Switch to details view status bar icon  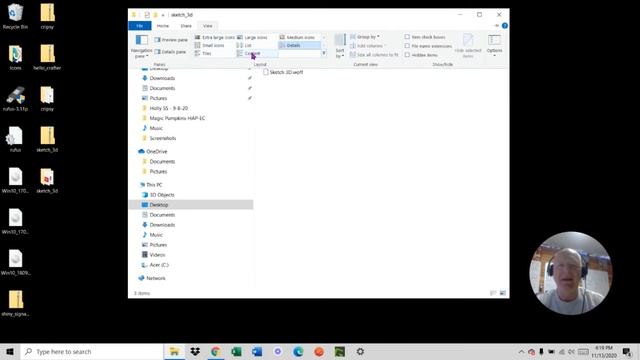[493, 293]
